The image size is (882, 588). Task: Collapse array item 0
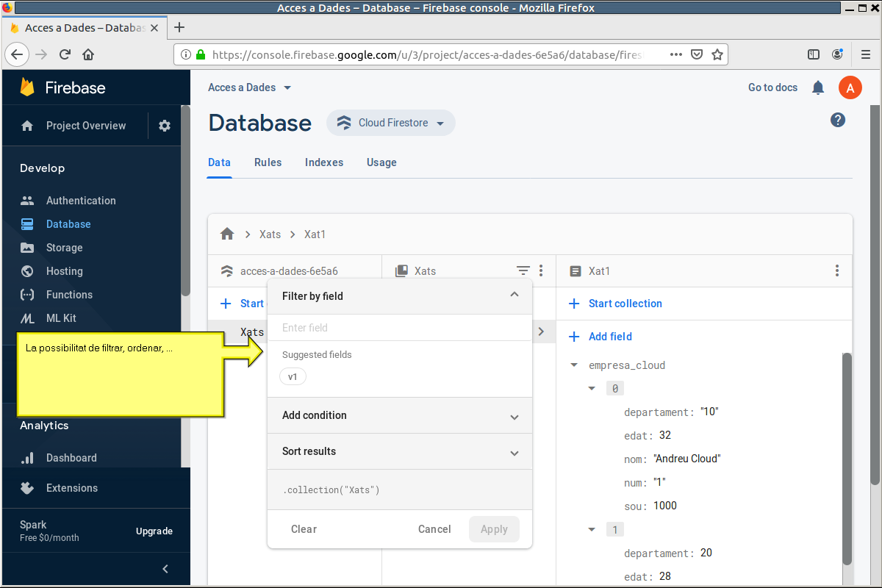[592, 388]
